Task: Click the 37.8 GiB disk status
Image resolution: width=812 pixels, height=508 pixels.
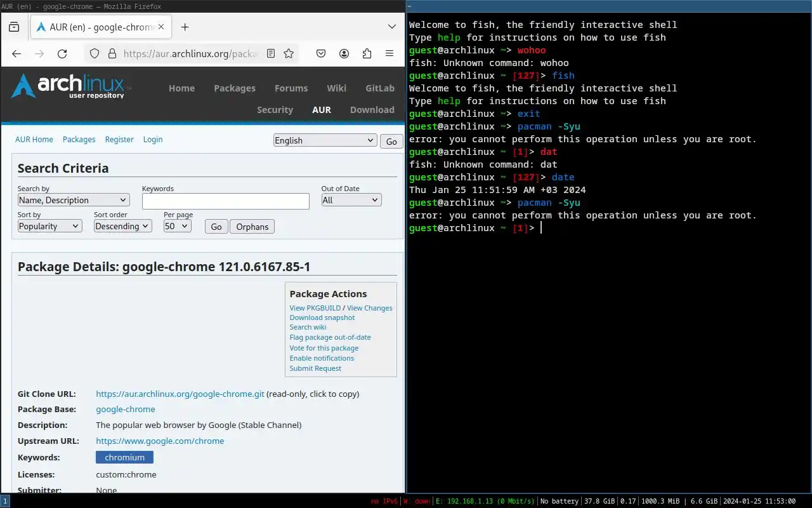Action: pos(599,501)
